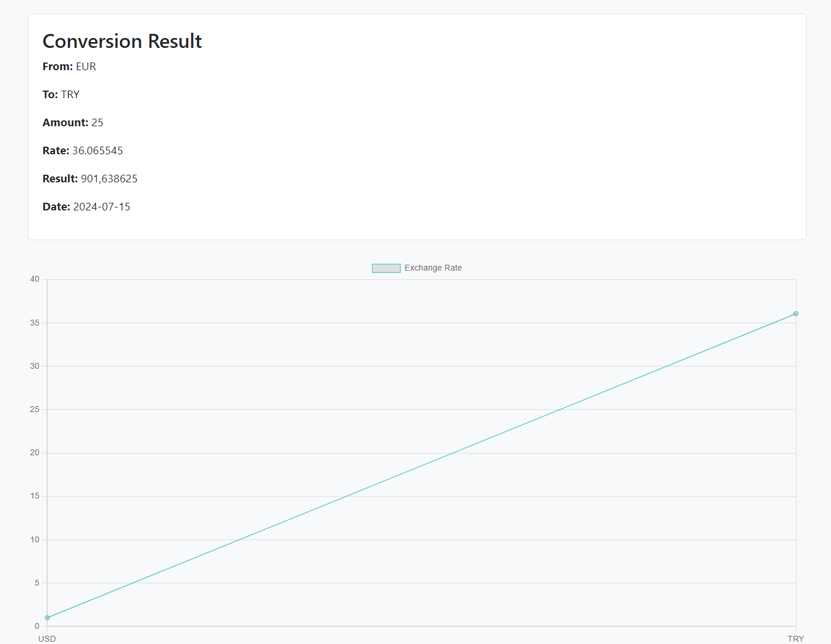Image resolution: width=831 pixels, height=644 pixels.
Task: Click the midpoint of the exchange rate line
Action: click(421, 466)
